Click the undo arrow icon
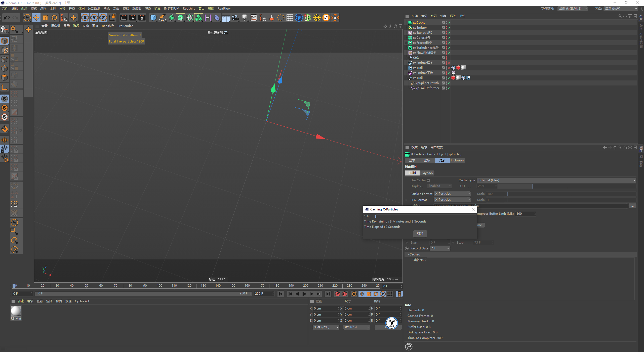The image size is (644, 352). point(7,18)
